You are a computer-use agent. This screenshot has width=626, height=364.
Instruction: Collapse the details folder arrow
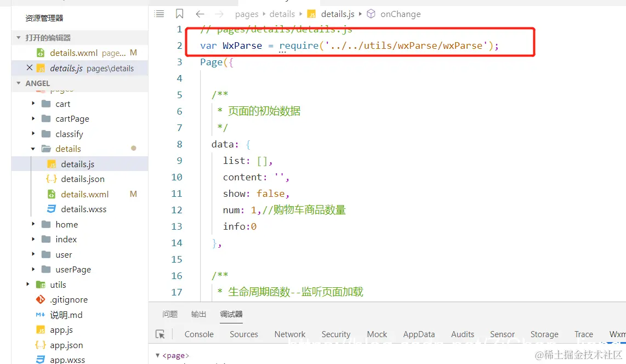(33, 149)
